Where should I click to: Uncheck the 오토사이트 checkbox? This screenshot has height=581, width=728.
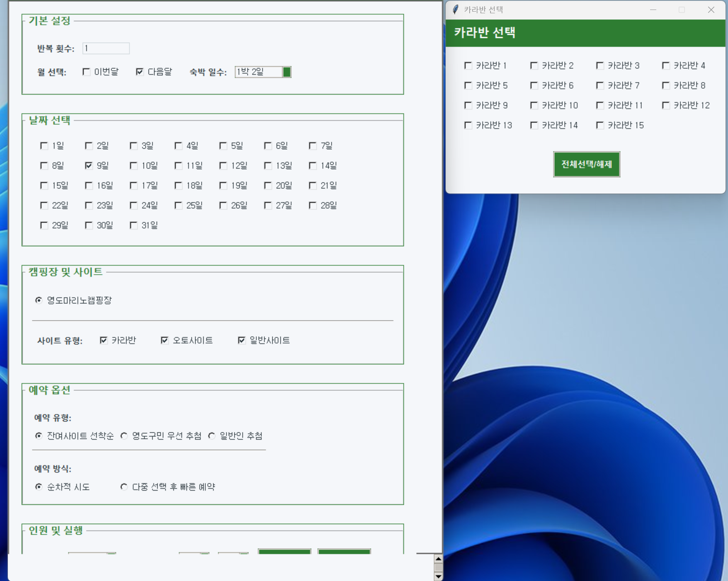165,340
